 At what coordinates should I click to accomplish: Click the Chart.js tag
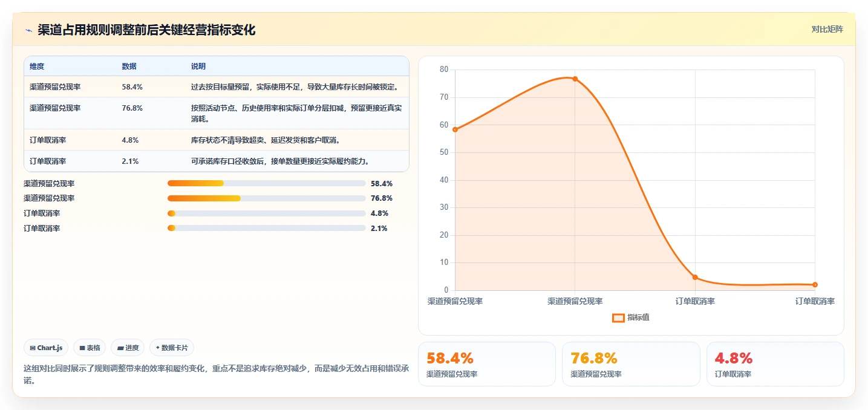[x=46, y=348]
